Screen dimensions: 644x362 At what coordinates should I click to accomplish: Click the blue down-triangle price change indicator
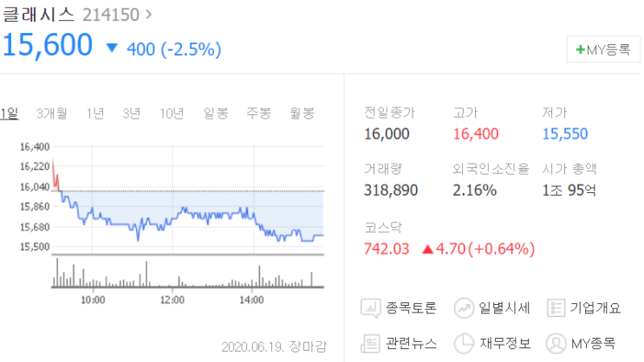tap(112, 48)
